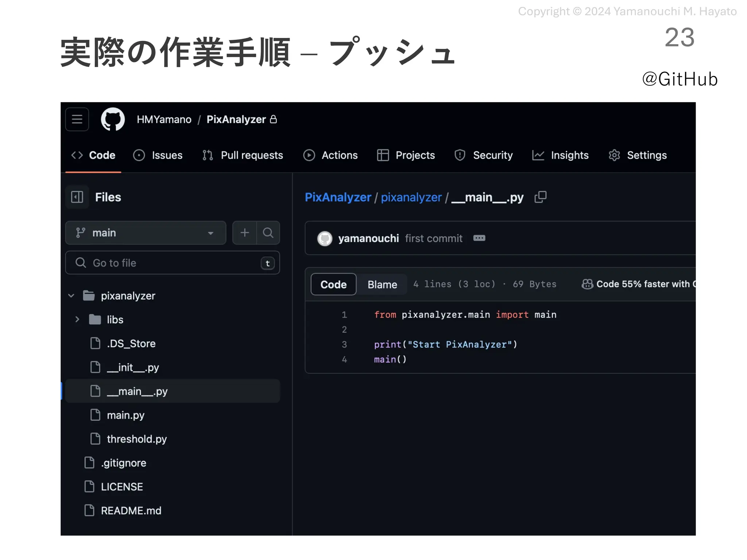This screenshot has height=560, width=747.
Task: Click the pixanalyzer breadcrumb folder link
Action: [411, 197]
